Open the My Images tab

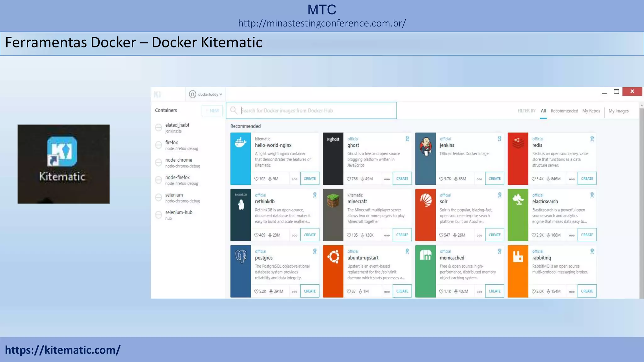tap(619, 111)
